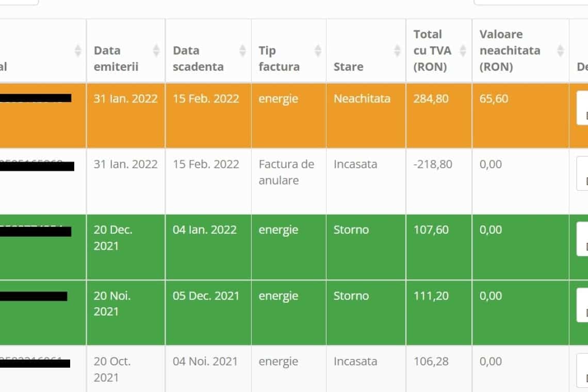
Task: Click details button in 20 Noi. 2021 row
Action: 582,305
